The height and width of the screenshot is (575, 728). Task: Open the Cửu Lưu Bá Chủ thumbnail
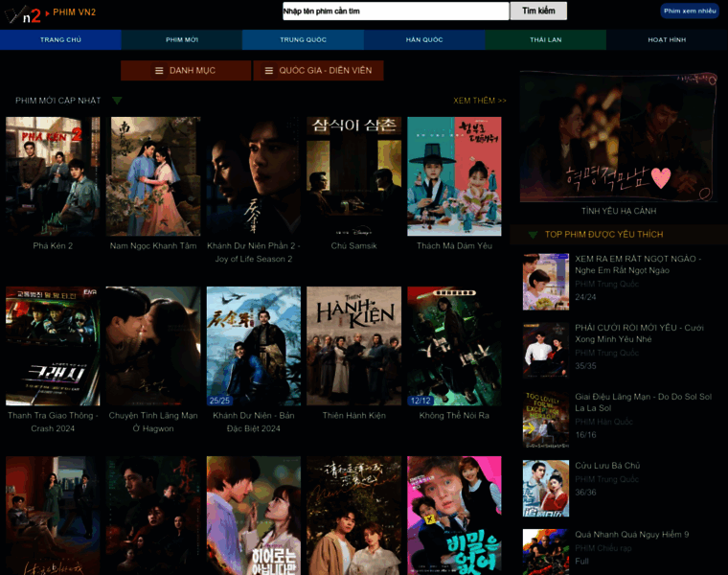(546, 488)
